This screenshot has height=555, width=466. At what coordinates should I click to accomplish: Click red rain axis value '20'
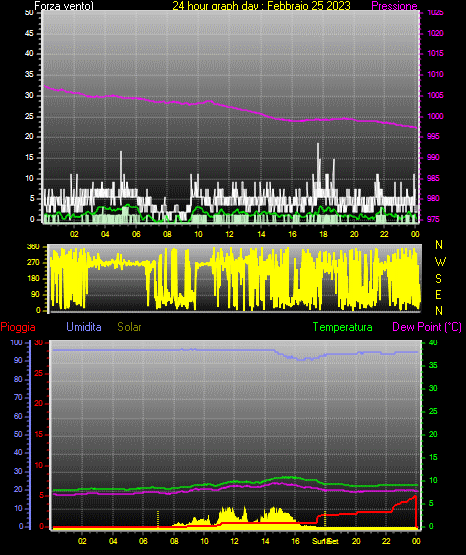pyautogui.click(x=39, y=404)
